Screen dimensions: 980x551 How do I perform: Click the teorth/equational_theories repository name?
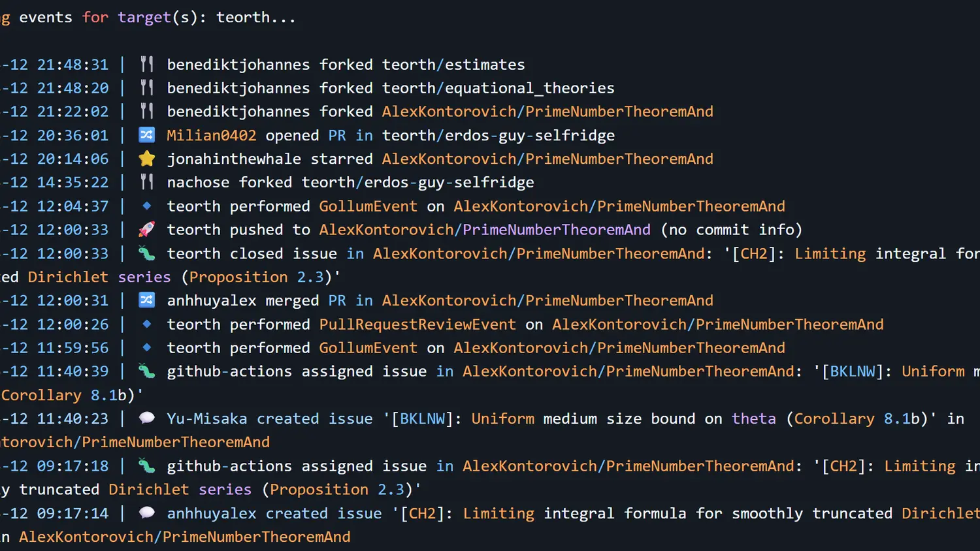[x=498, y=88]
